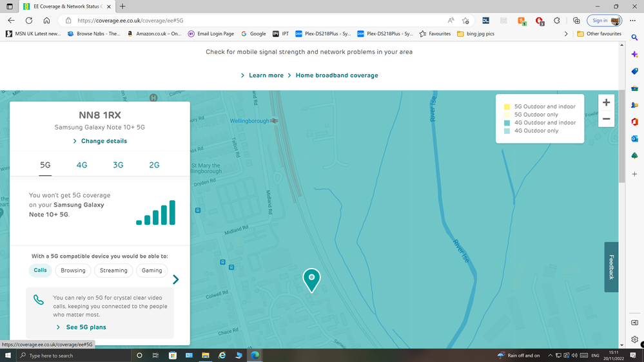Open the bing jpg pics folder
This screenshot has width=644, height=362.
coord(476,33)
